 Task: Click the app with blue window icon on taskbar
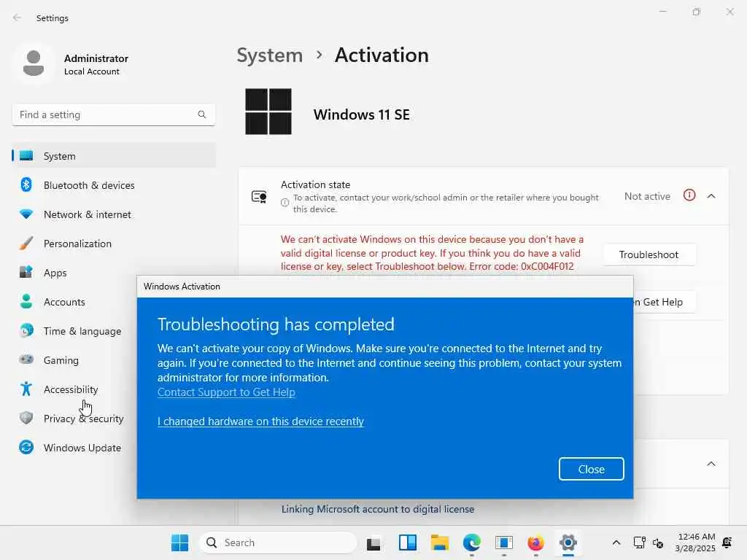tap(503, 542)
